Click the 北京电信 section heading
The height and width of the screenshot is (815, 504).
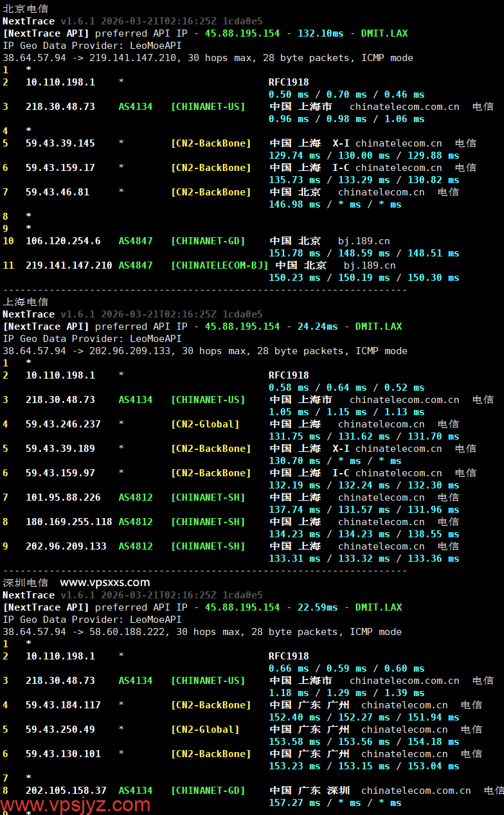[x=26, y=9]
